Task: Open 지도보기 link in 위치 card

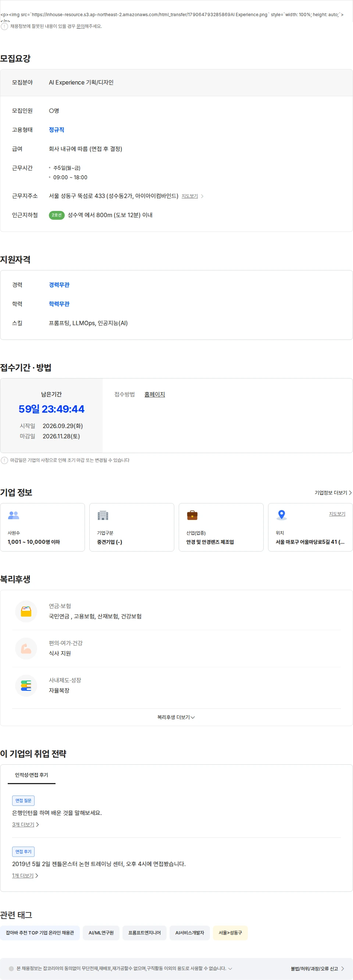Action: 337,514
